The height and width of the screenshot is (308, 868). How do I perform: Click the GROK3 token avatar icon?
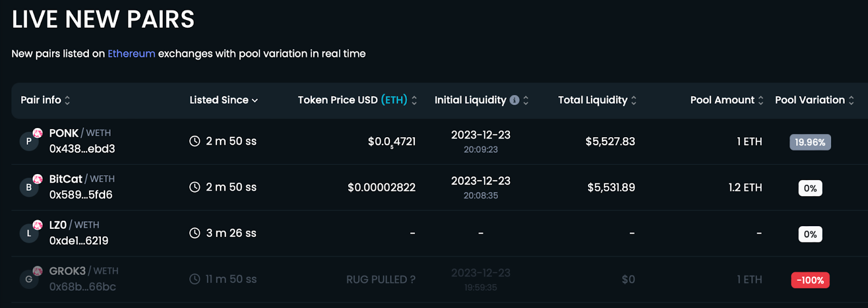29,279
